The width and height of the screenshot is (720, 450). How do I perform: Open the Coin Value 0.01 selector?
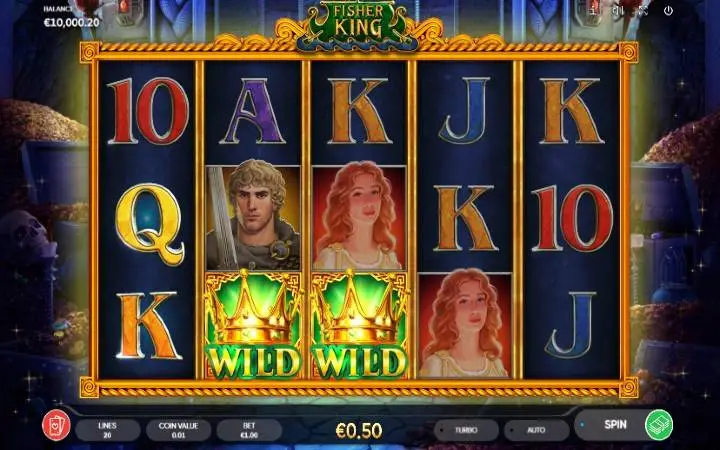click(178, 430)
